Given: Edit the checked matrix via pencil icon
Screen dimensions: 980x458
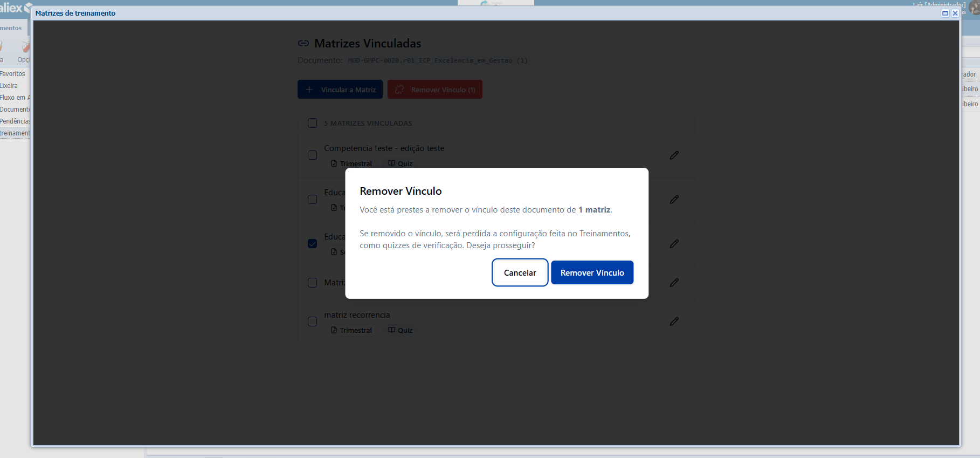Looking at the screenshot, I should [674, 244].
